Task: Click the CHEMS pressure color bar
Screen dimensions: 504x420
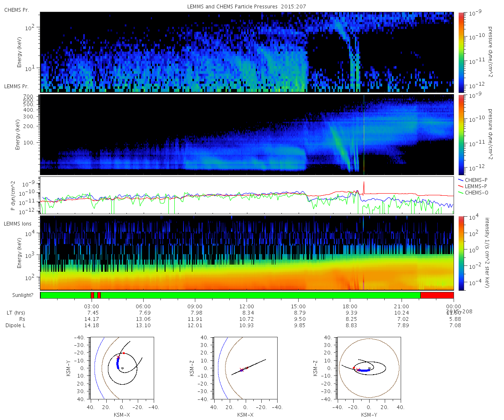Action: pyautogui.click(x=461, y=52)
